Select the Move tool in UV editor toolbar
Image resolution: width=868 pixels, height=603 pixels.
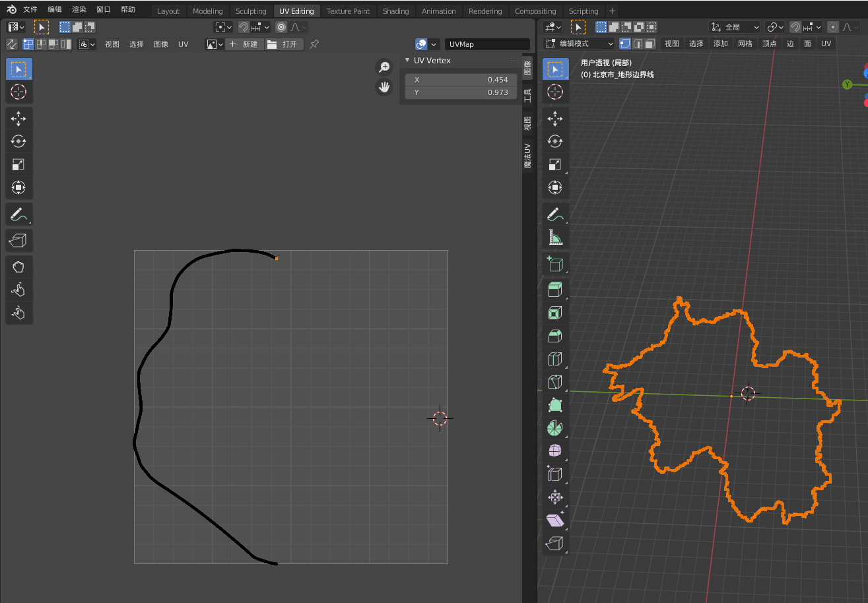pos(18,119)
